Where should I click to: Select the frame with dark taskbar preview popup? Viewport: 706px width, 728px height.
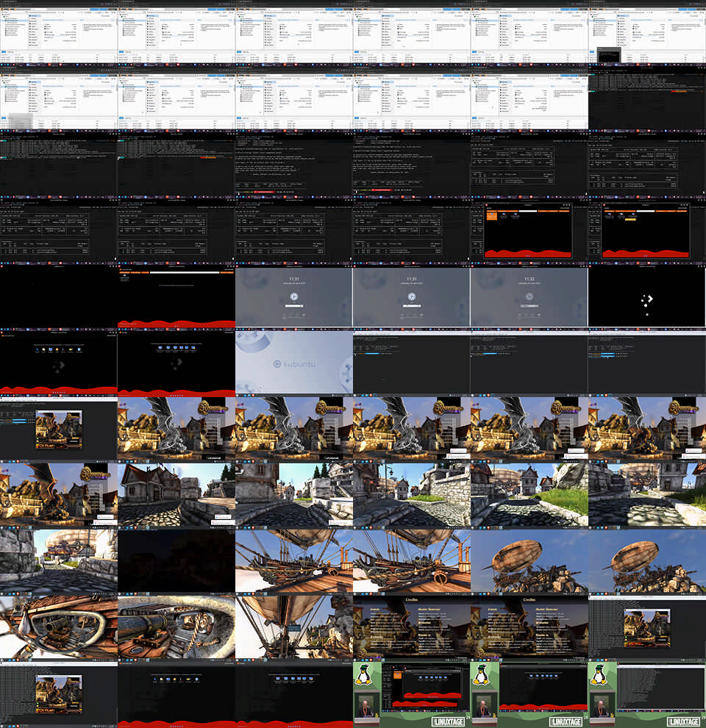(647, 34)
